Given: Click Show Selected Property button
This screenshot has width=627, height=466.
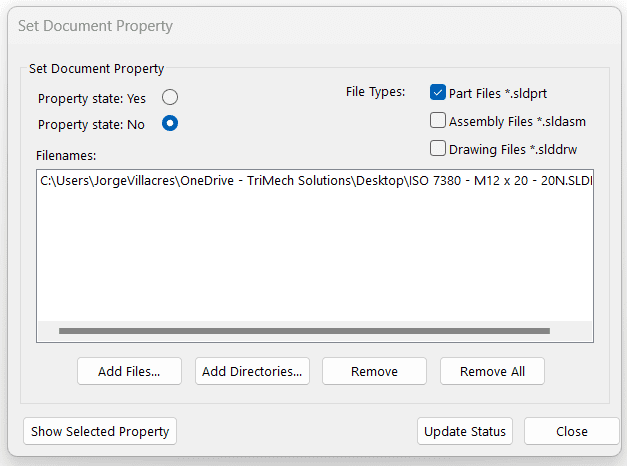Looking at the screenshot, I should [x=100, y=431].
